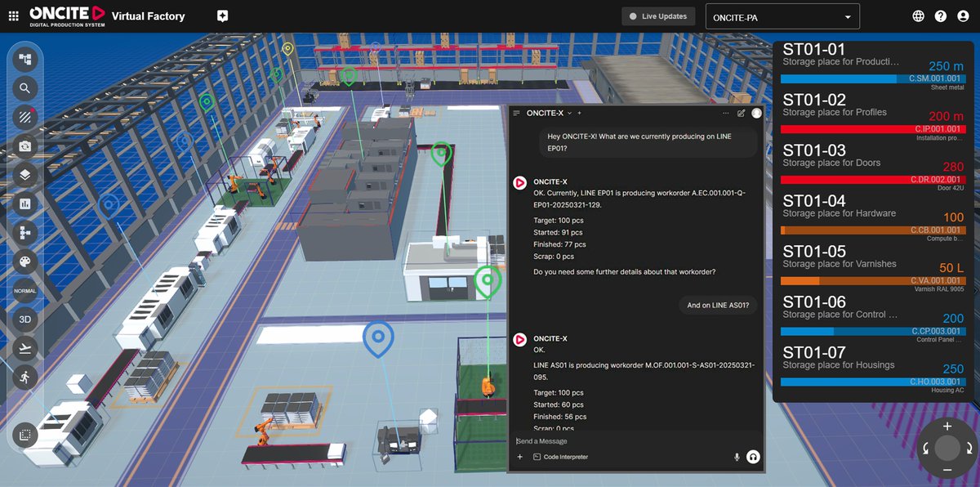Open the color palette tool

click(25, 262)
